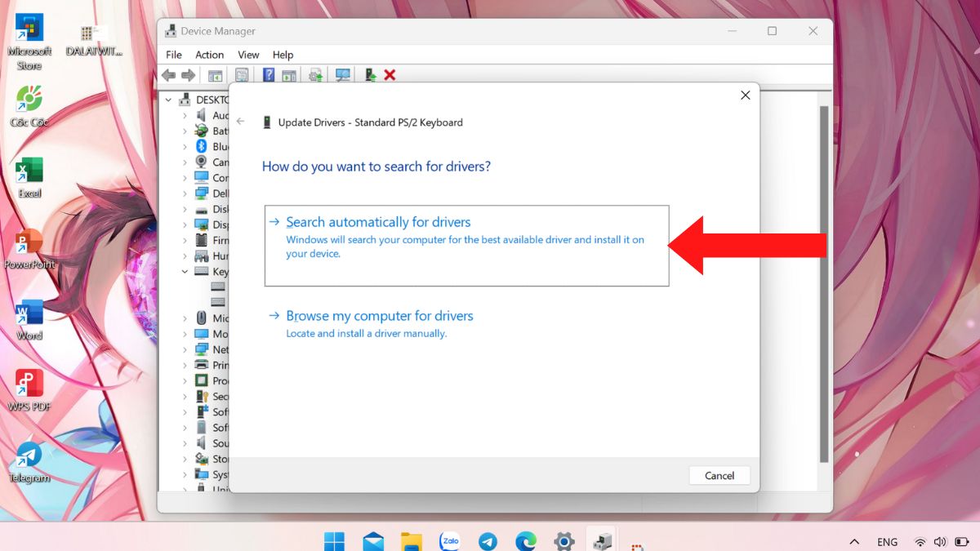Select the WPS PDF desktop shortcut

click(29, 391)
